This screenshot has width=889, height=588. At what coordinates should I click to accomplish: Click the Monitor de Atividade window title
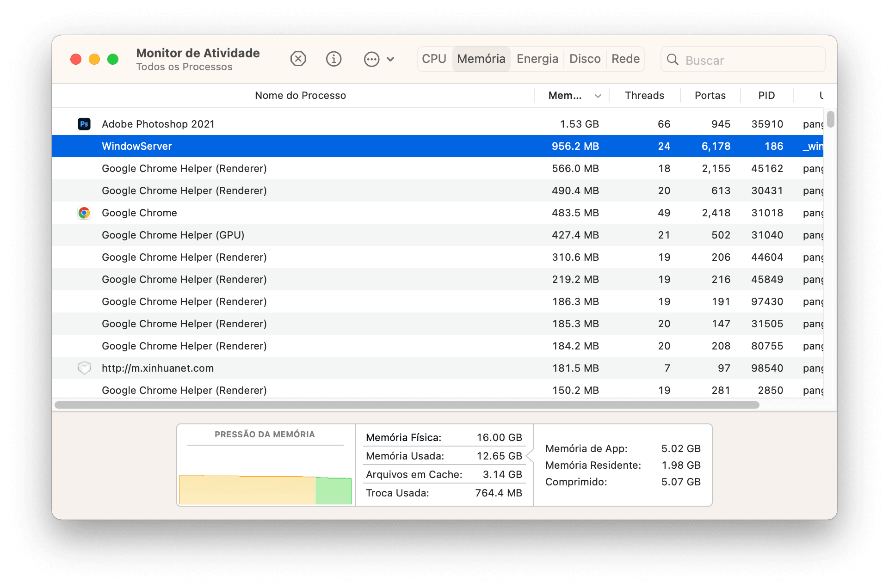click(x=198, y=53)
